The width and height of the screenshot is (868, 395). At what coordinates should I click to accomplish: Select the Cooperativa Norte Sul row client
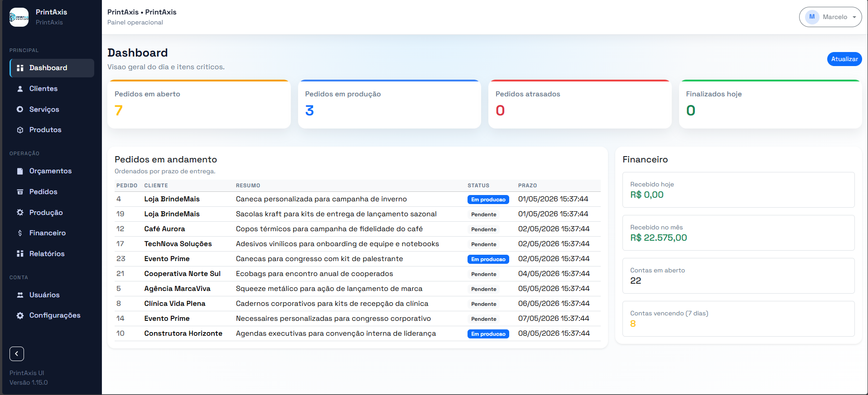183,274
